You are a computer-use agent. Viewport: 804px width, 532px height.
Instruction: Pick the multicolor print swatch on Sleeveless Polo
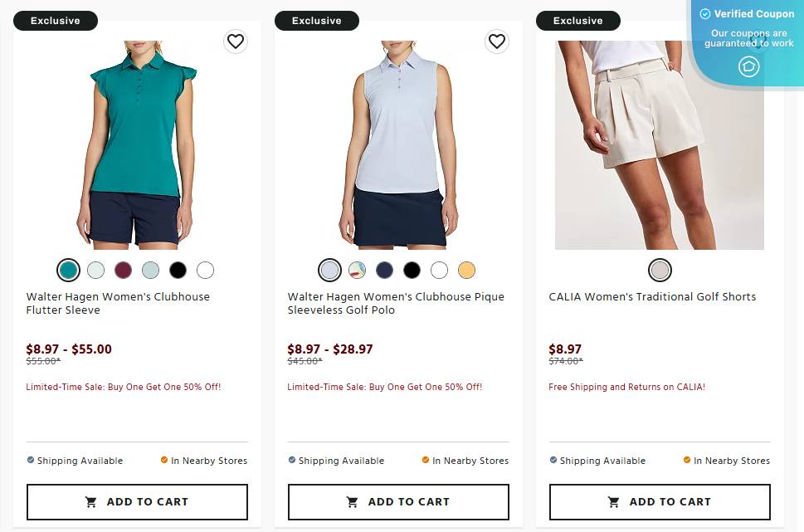[357, 270]
